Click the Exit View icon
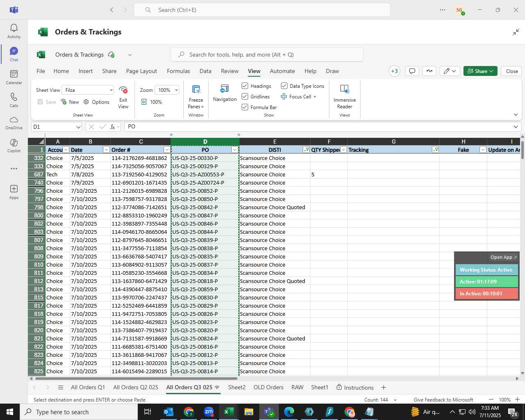The width and height of the screenshot is (525, 420). [123, 98]
